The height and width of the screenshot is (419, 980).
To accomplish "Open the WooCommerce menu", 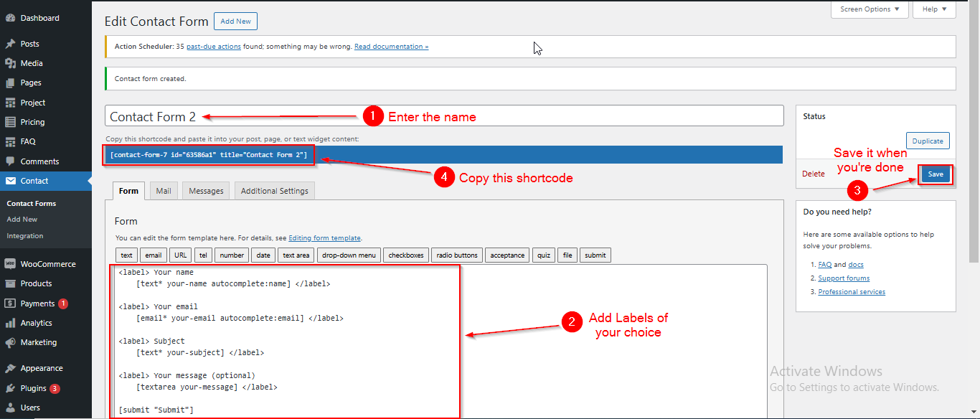I will (x=46, y=264).
